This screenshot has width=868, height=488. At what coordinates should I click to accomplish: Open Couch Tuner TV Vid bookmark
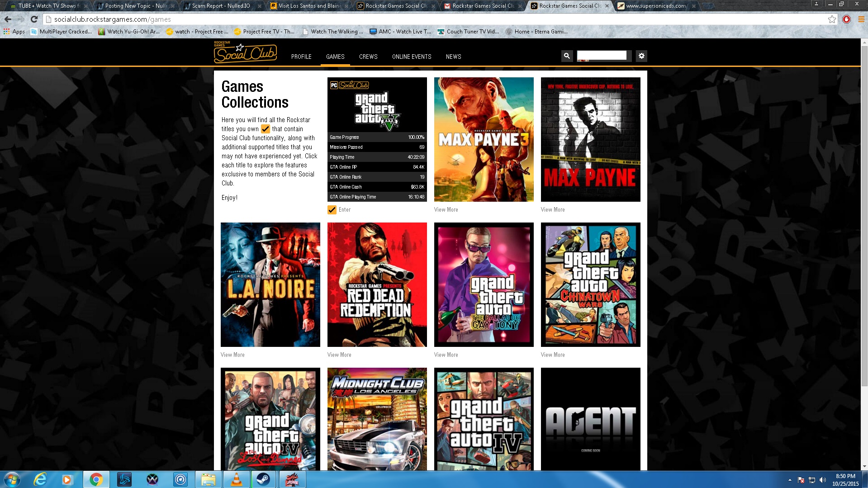click(x=468, y=32)
